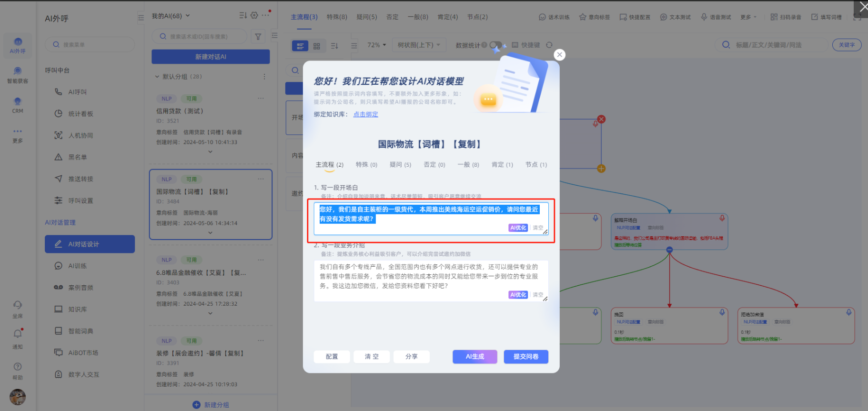
Task: Click the 语音测试 microphone icon
Action: (704, 17)
